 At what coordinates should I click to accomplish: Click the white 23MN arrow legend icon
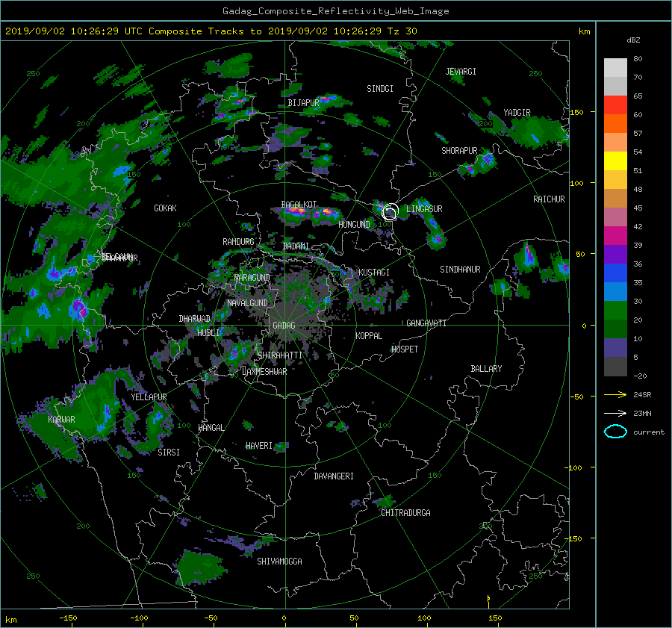point(615,413)
